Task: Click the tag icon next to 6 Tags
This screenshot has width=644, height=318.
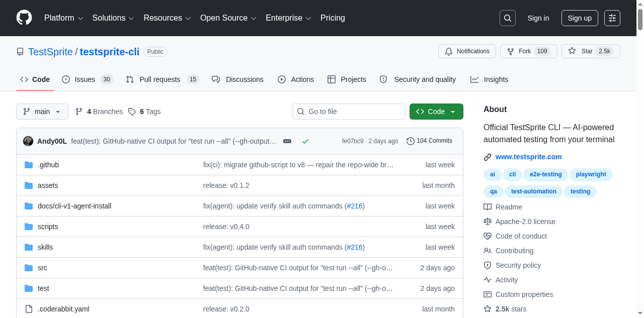Action: (132, 112)
